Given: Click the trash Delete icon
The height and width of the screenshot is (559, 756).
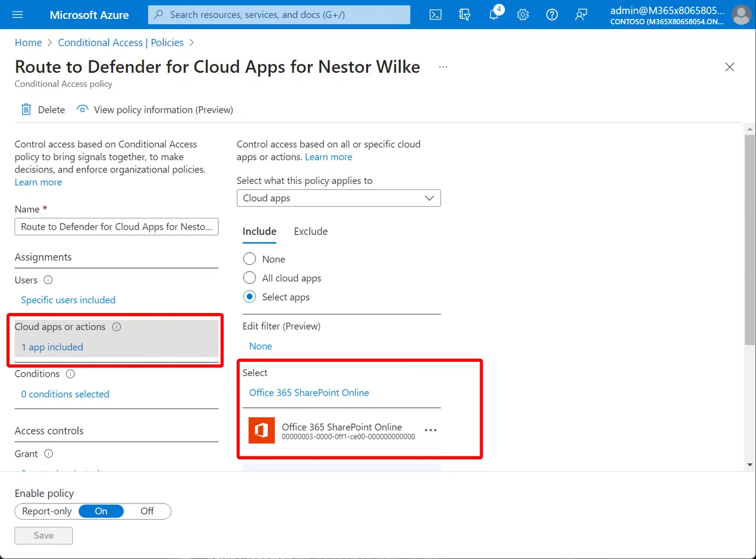Looking at the screenshot, I should point(26,110).
